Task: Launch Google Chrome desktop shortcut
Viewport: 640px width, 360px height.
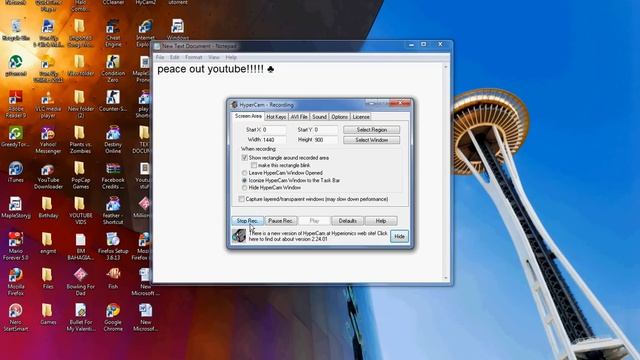Action: [x=113, y=317]
